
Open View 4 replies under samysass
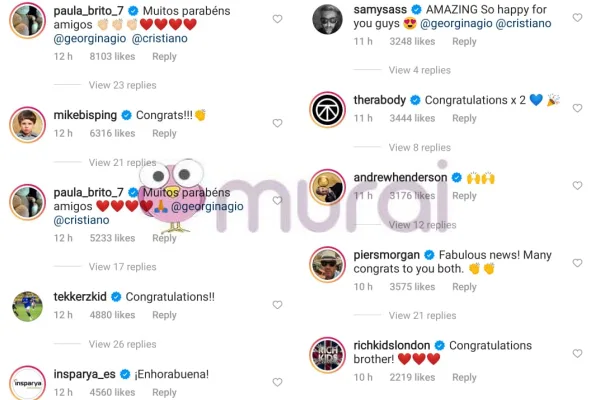419,70
